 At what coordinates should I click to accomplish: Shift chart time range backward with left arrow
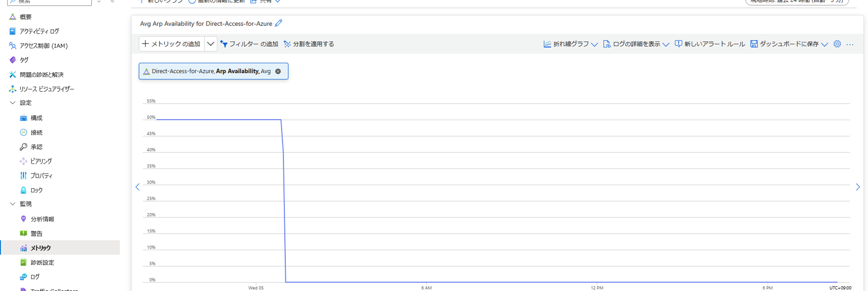tap(137, 187)
